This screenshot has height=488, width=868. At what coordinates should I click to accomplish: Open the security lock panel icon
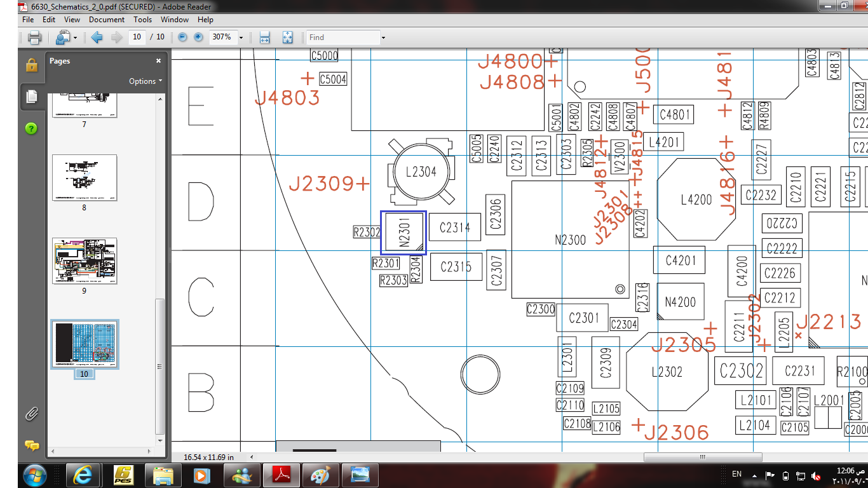click(x=31, y=65)
